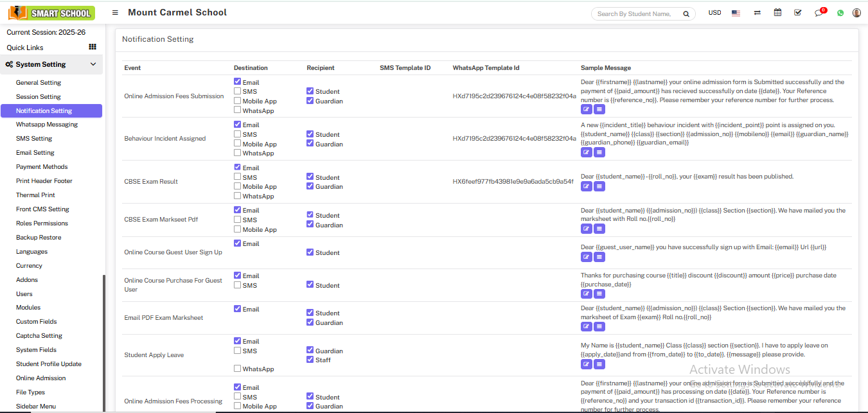Uncheck Guardian recipient for CBSE Exam Result

point(310,186)
